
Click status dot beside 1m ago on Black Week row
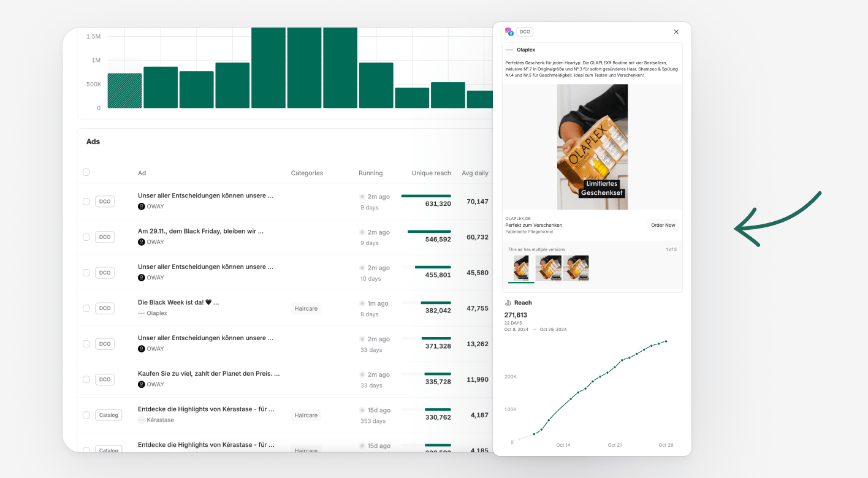pyautogui.click(x=362, y=303)
